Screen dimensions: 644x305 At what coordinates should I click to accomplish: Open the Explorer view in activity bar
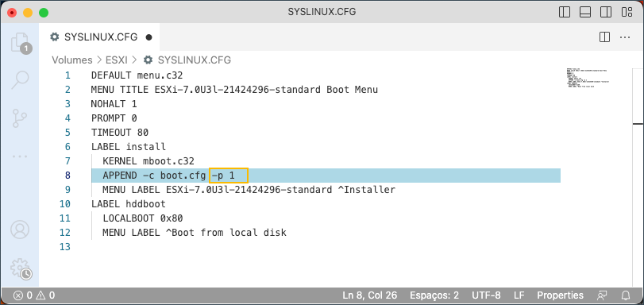[20, 42]
